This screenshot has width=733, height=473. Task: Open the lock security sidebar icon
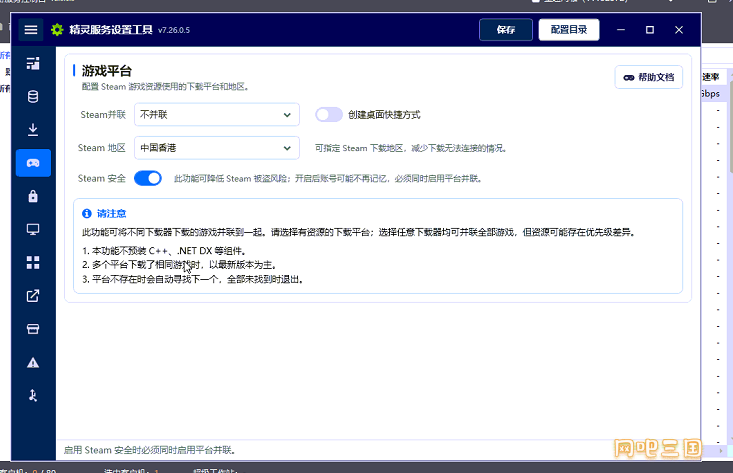click(x=33, y=196)
